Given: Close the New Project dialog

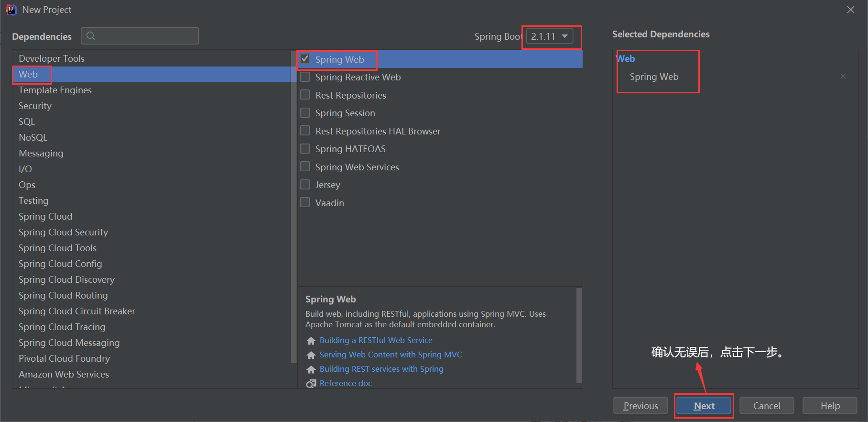Looking at the screenshot, I should click(x=851, y=10).
